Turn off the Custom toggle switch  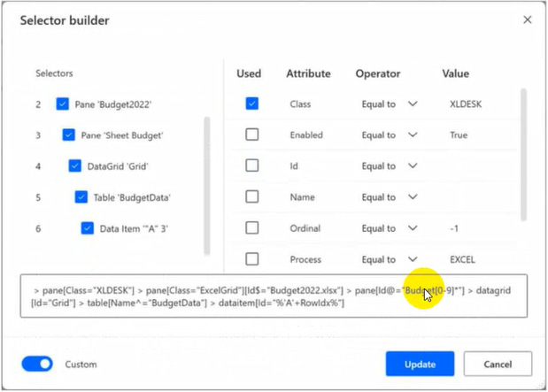coord(37,364)
